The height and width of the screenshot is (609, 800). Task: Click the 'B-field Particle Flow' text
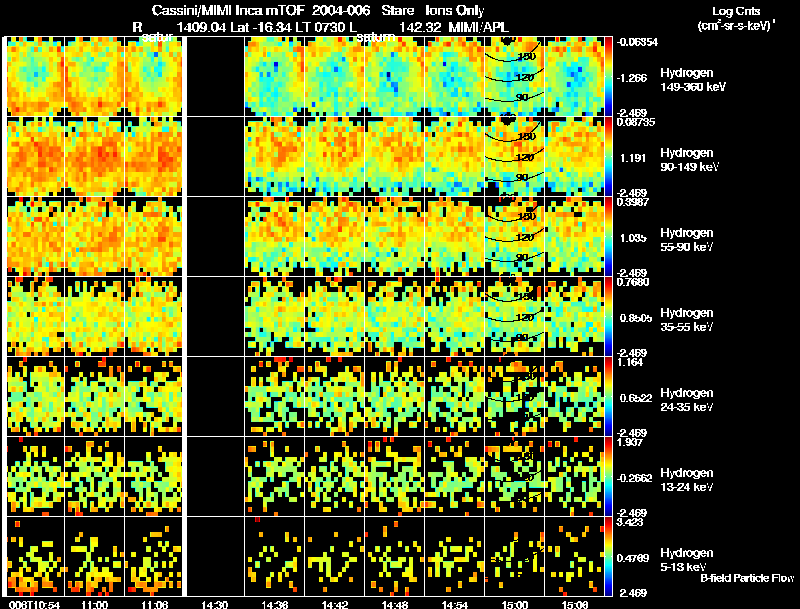pyautogui.click(x=747, y=578)
